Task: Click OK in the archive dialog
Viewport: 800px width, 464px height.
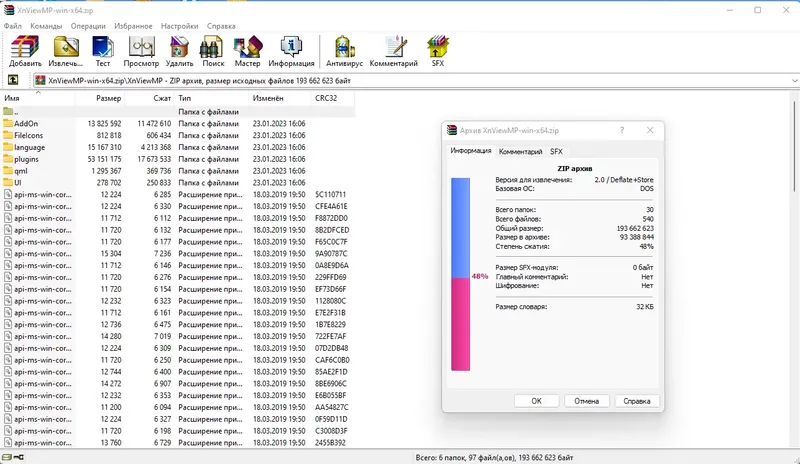Action: coord(536,401)
